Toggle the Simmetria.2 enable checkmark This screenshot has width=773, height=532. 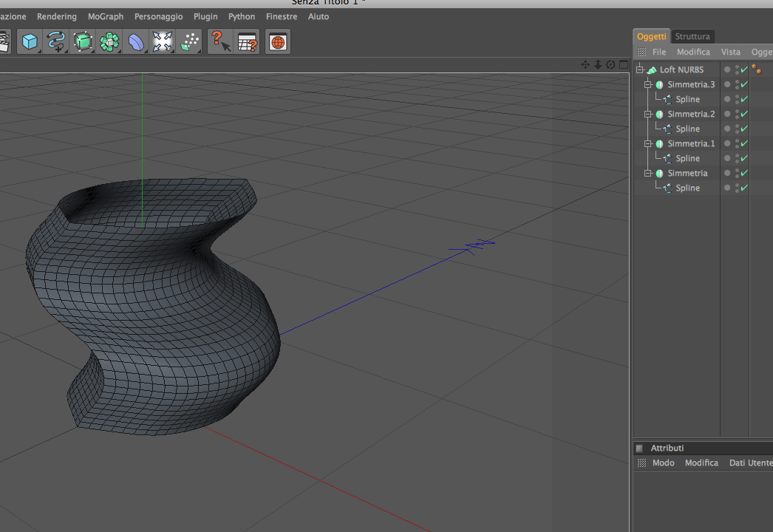click(x=744, y=114)
